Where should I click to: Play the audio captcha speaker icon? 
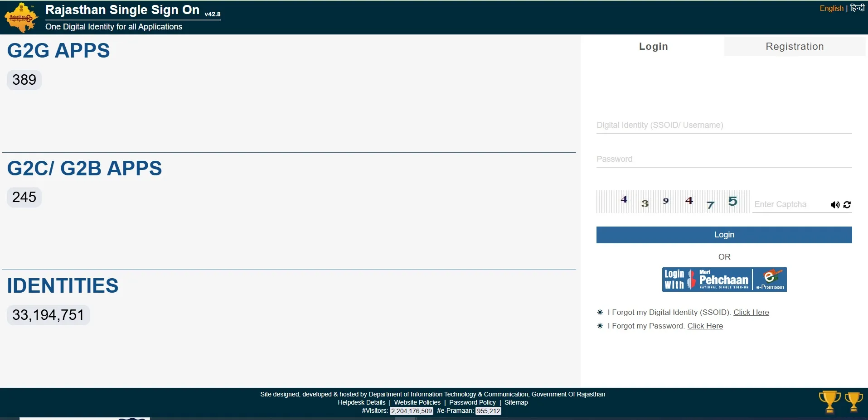(x=834, y=205)
